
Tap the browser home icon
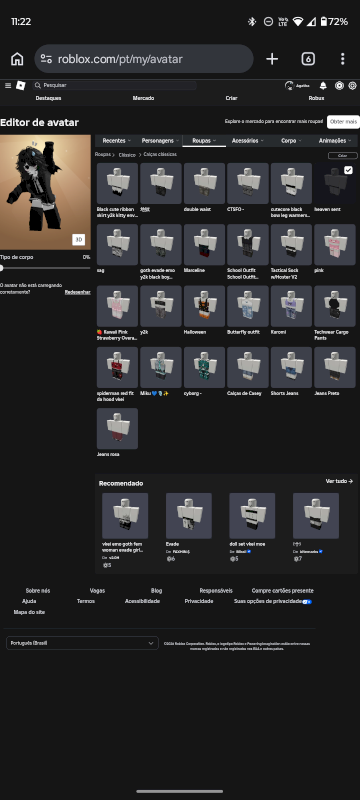click(17, 59)
